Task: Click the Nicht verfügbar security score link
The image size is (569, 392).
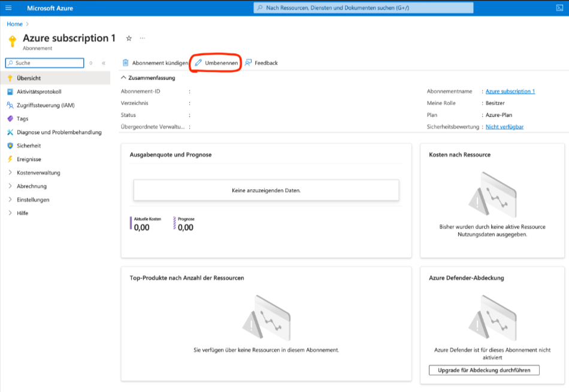Action: pos(504,127)
